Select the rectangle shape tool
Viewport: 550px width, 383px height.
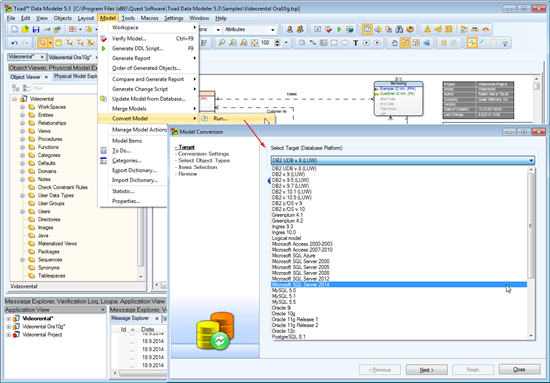pyautogui.click(x=334, y=43)
